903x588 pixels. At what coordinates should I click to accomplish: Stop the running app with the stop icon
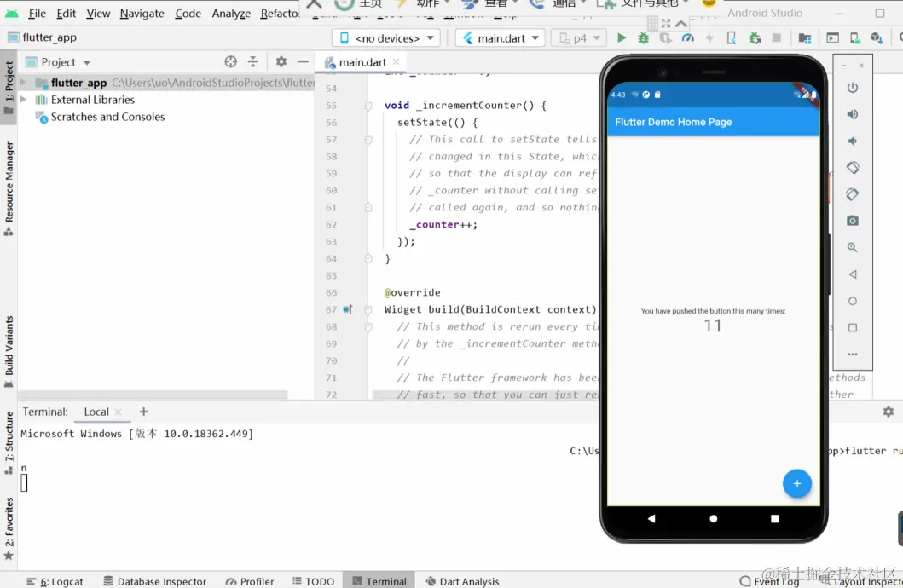point(776,38)
